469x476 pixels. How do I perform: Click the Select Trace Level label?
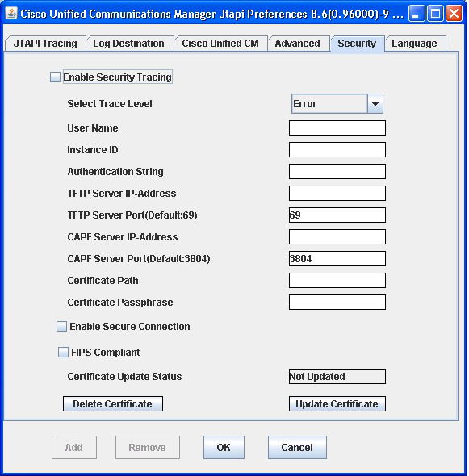(110, 104)
